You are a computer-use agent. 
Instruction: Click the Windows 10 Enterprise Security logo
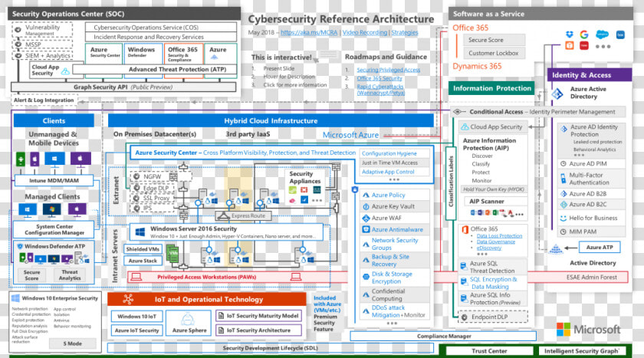tap(15, 298)
